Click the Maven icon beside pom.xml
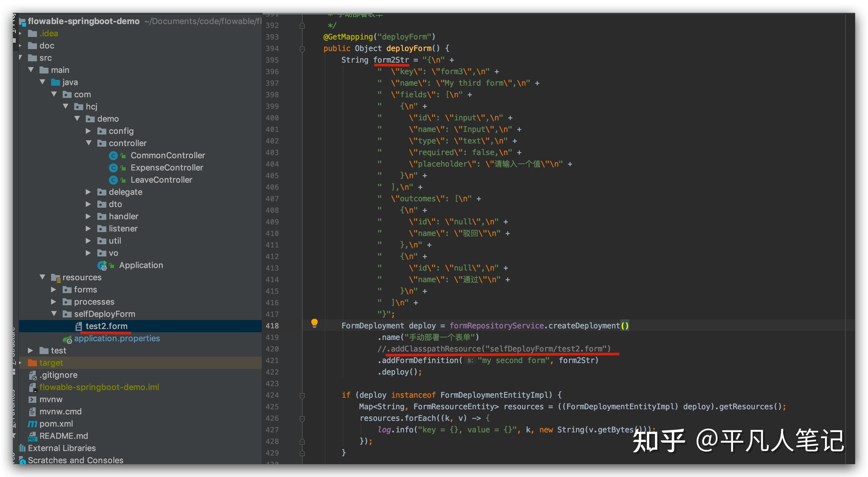This screenshot has width=868, height=477. pyautogui.click(x=32, y=423)
